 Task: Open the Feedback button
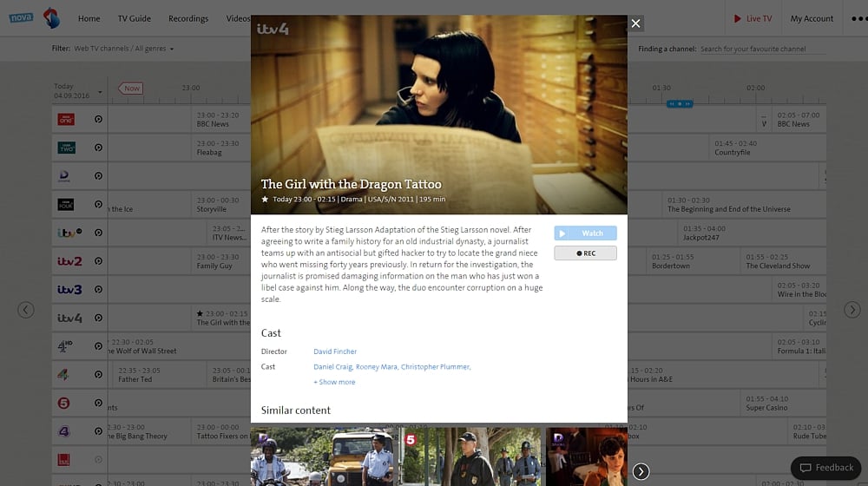[x=826, y=468]
